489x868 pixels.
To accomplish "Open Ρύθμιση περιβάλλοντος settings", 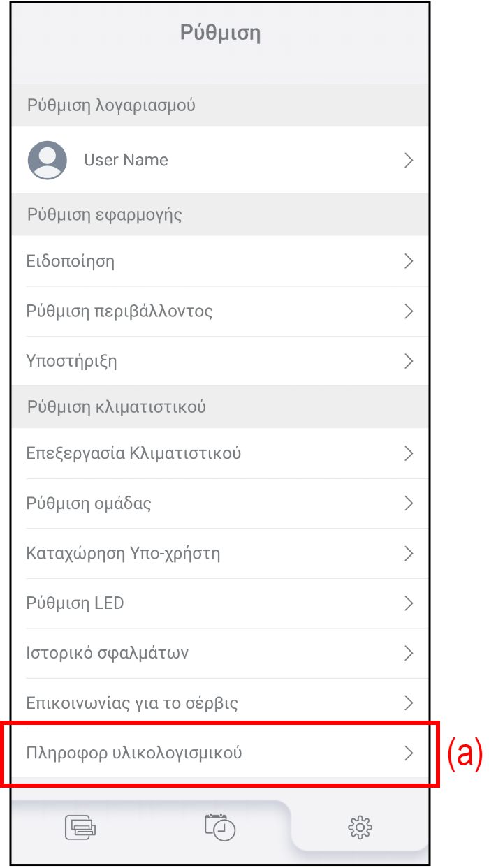I will pyautogui.click(x=119, y=311).
